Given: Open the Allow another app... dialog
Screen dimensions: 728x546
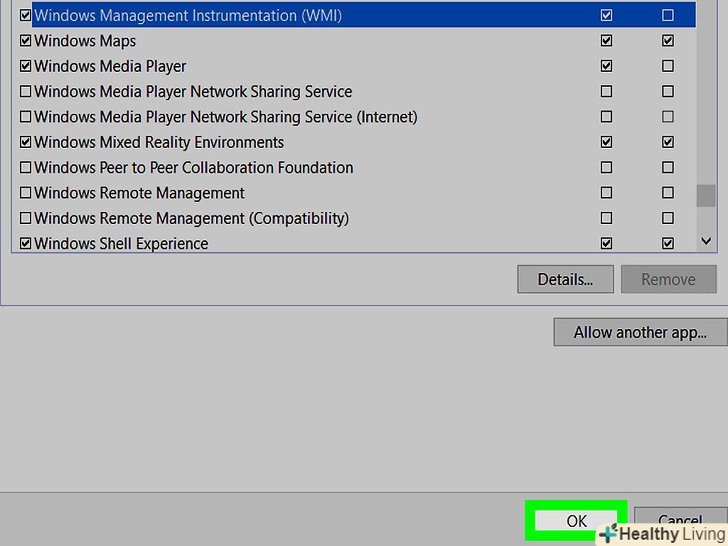Looking at the screenshot, I should tap(640, 332).
